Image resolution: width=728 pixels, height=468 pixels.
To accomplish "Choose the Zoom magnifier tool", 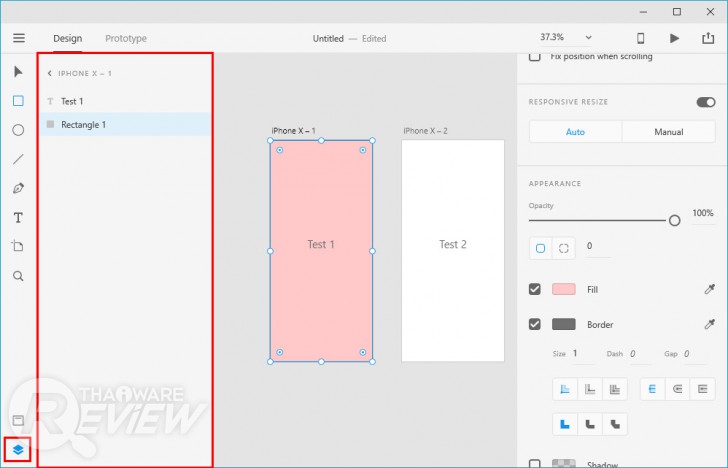I will pos(18,276).
